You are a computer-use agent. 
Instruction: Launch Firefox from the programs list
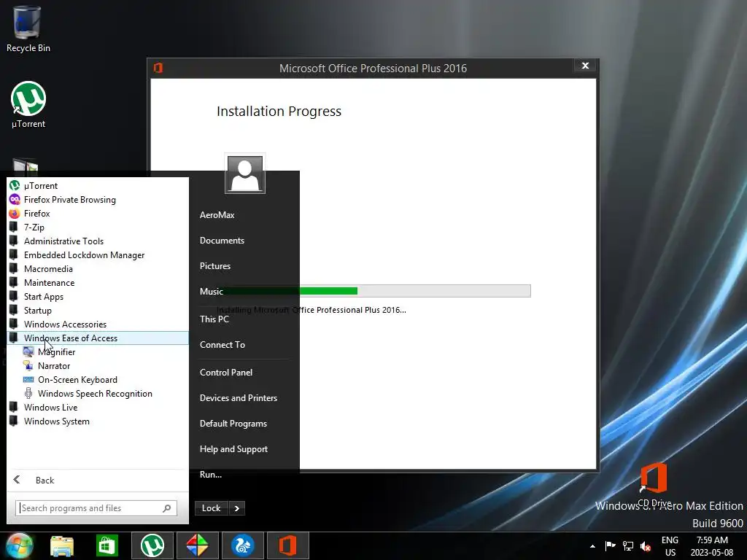tap(98, 214)
